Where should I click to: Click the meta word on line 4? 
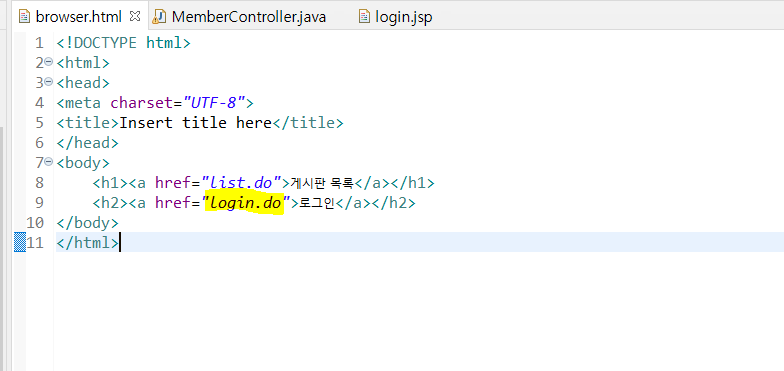tap(83, 103)
